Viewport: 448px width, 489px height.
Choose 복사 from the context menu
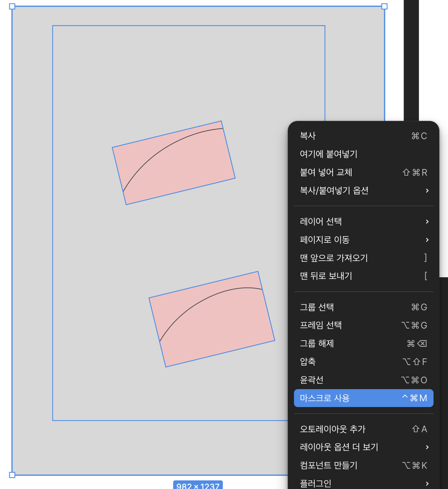tap(364, 136)
